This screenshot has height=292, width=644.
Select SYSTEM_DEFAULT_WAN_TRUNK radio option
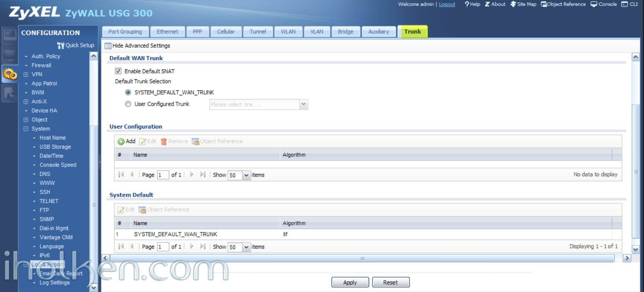coord(128,92)
